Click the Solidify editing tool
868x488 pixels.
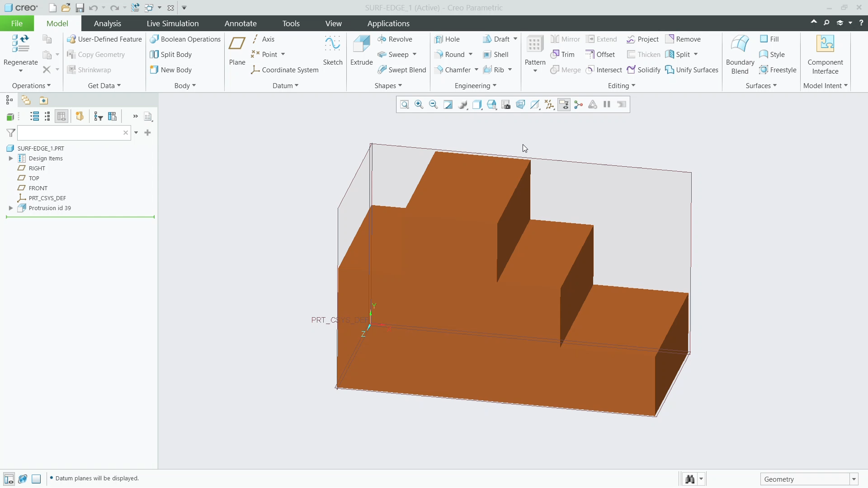click(644, 70)
